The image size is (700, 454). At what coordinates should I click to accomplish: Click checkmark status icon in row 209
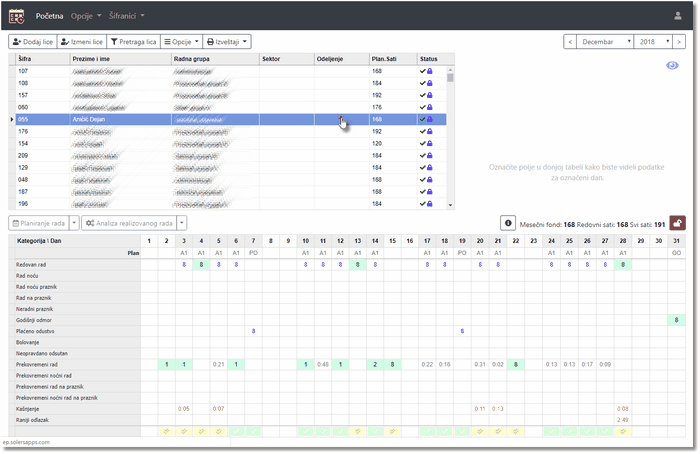422,155
